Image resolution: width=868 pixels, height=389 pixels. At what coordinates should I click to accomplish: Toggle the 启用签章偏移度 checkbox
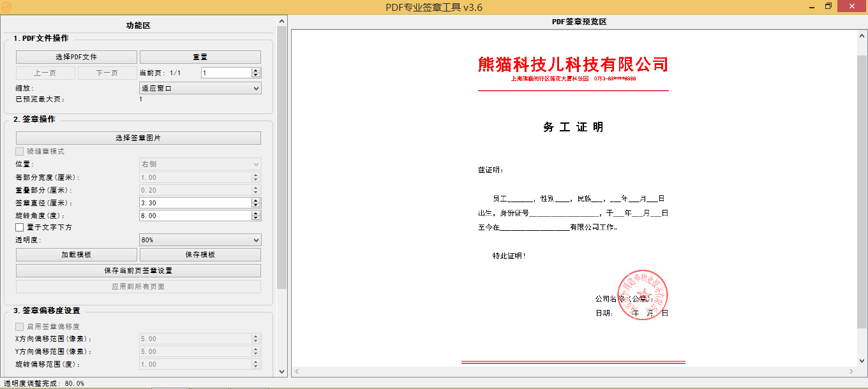(x=20, y=327)
